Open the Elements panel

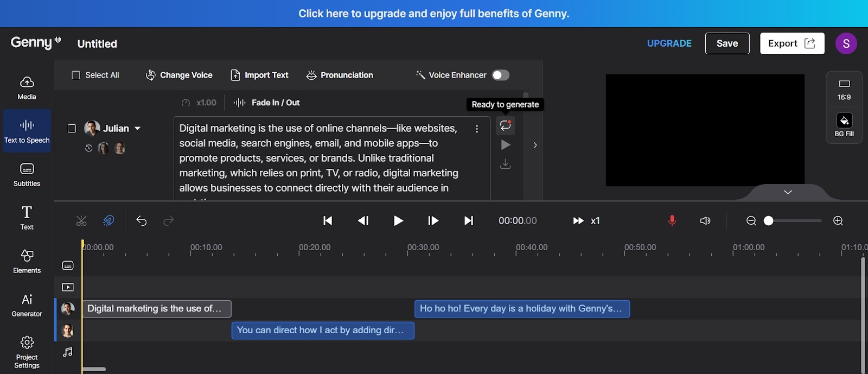pos(27,261)
